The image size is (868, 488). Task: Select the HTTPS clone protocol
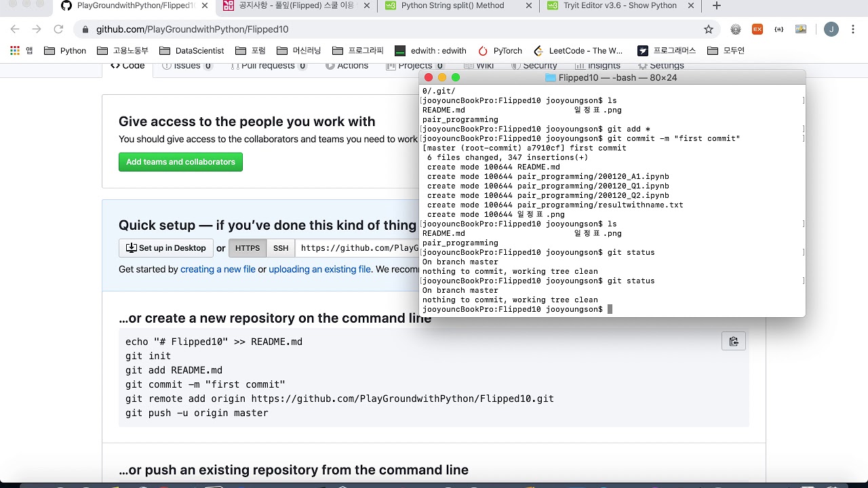(x=248, y=248)
